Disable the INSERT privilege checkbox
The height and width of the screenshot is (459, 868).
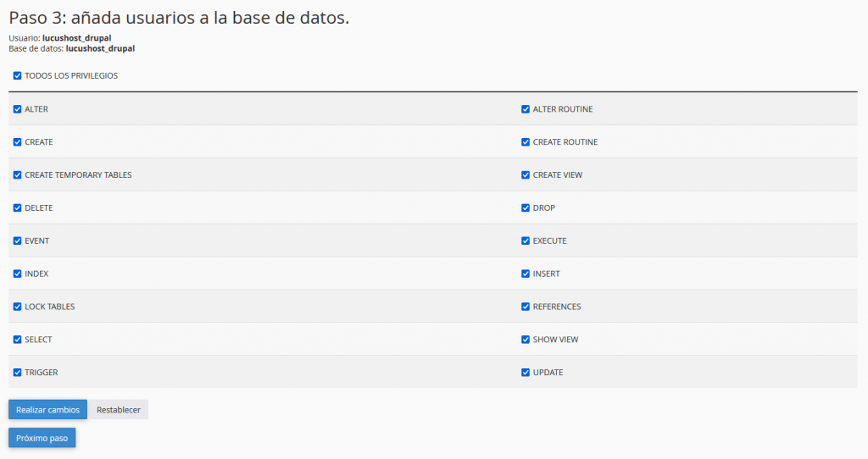coord(526,274)
